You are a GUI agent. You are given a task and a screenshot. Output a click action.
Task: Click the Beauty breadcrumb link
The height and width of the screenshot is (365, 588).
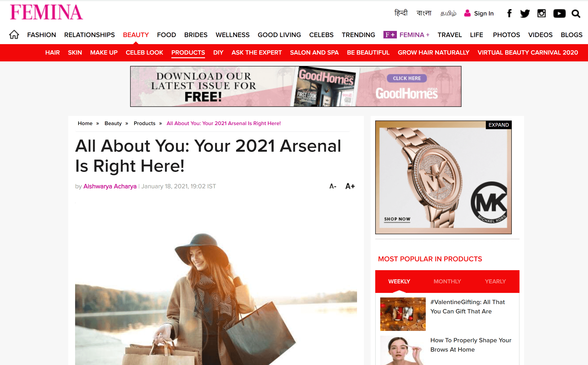(x=113, y=123)
